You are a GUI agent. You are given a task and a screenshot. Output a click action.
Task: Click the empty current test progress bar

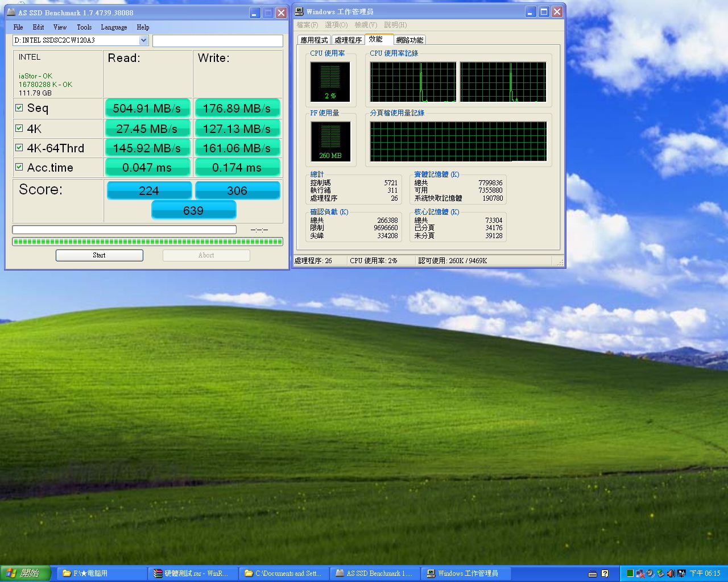coord(124,230)
